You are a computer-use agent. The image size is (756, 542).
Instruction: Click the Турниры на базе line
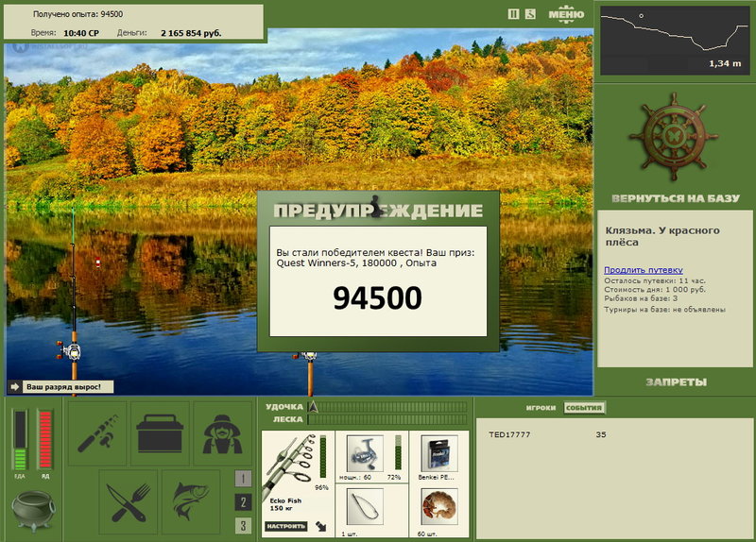tap(665, 310)
